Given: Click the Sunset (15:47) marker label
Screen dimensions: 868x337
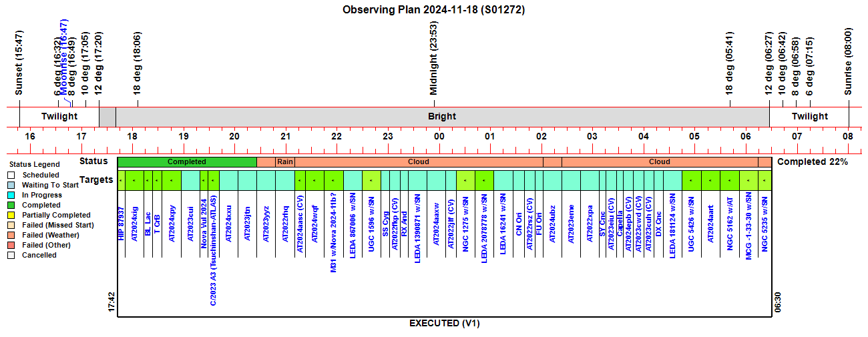Looking at the screenshot, I should point(19,63).
